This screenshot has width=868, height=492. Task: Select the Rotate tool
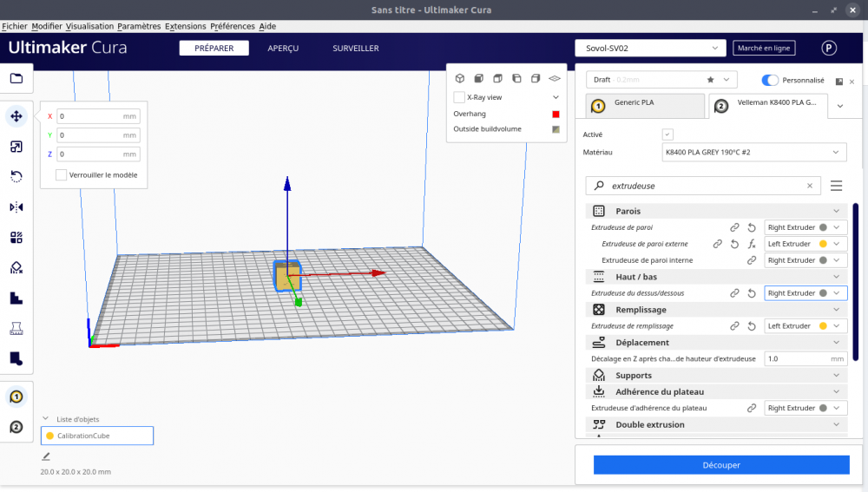pyautogui.click(x=16, y=176)
